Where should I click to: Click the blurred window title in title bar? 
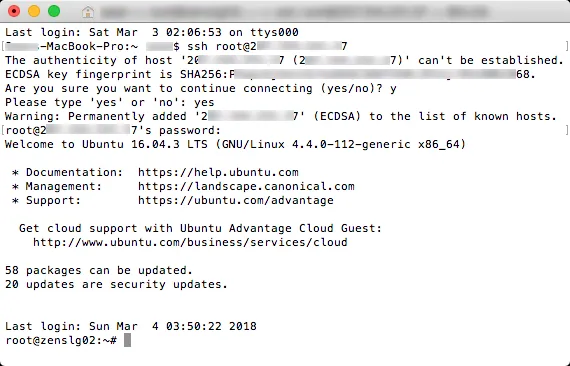(294, 12)
